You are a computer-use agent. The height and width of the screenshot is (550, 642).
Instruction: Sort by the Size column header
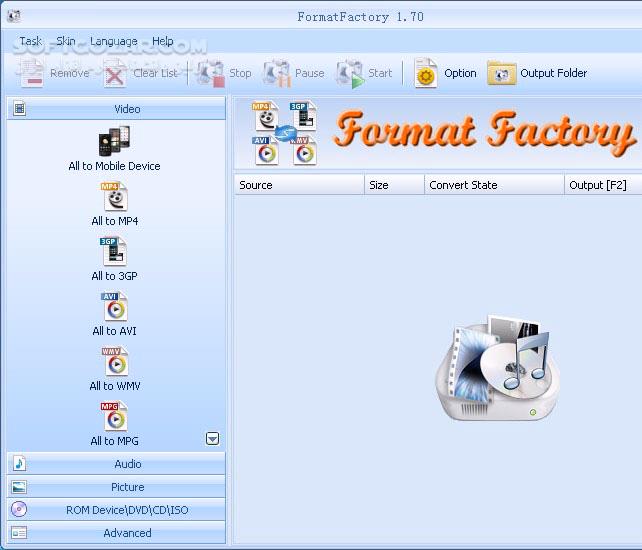pyautogui.click(x=394, y=185)
